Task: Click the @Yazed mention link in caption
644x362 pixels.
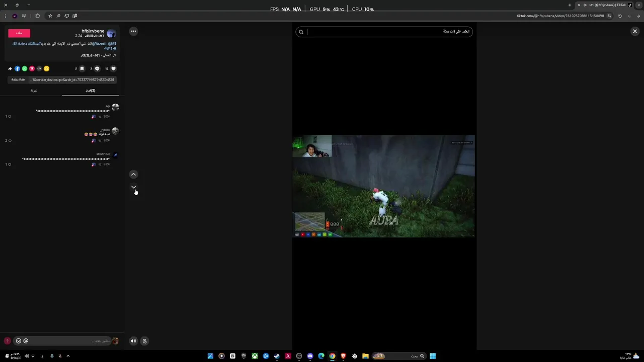Action: click(x=99, y=44)
